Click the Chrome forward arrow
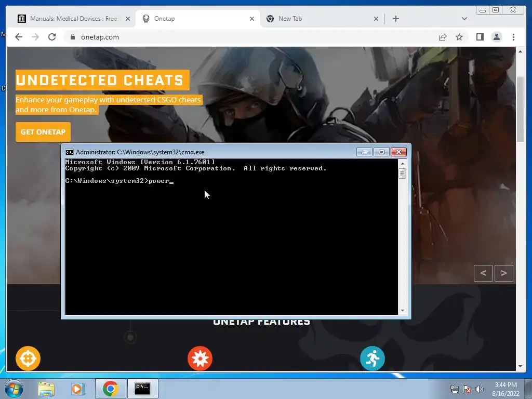 [x=35, y=37]
